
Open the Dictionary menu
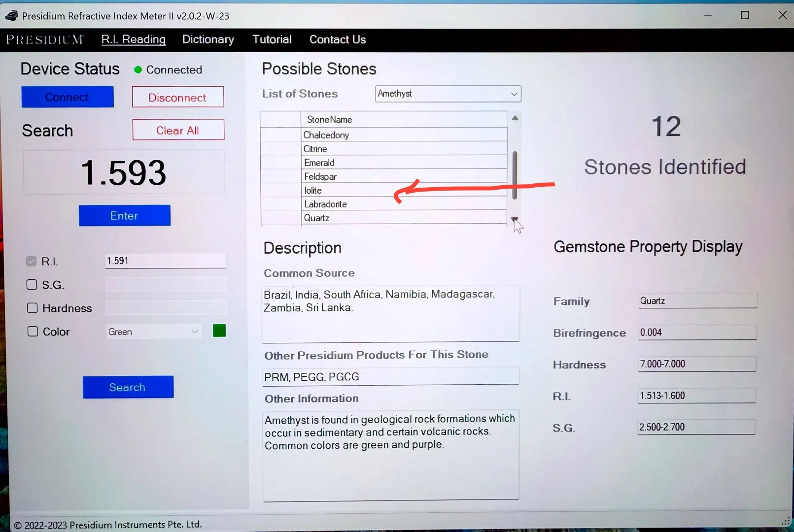pos(208,39)
